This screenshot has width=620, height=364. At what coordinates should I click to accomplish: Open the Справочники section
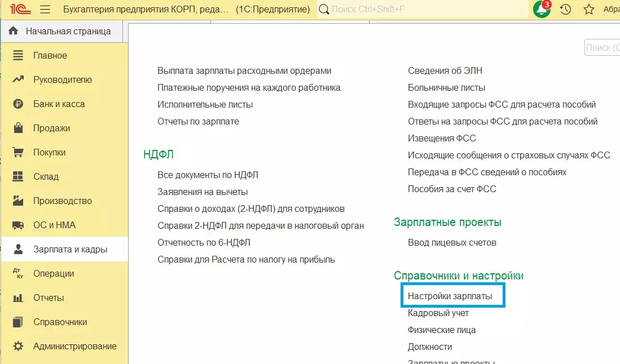click(64, 322)
